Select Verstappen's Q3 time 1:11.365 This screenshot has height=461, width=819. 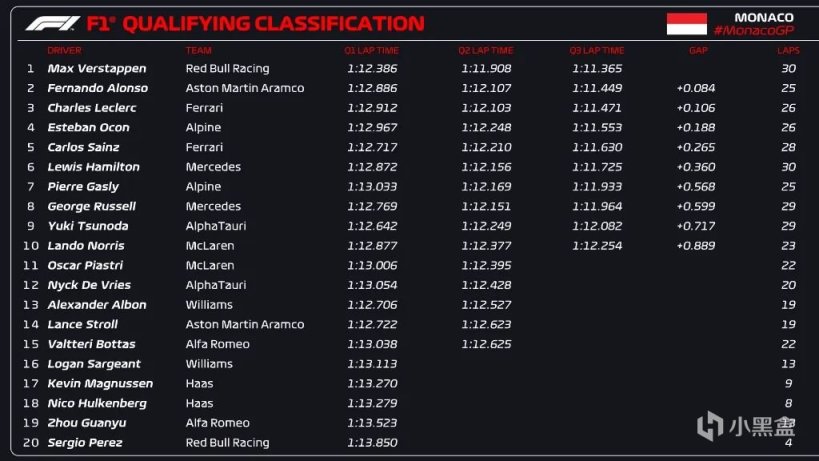[x=597, y=69]
